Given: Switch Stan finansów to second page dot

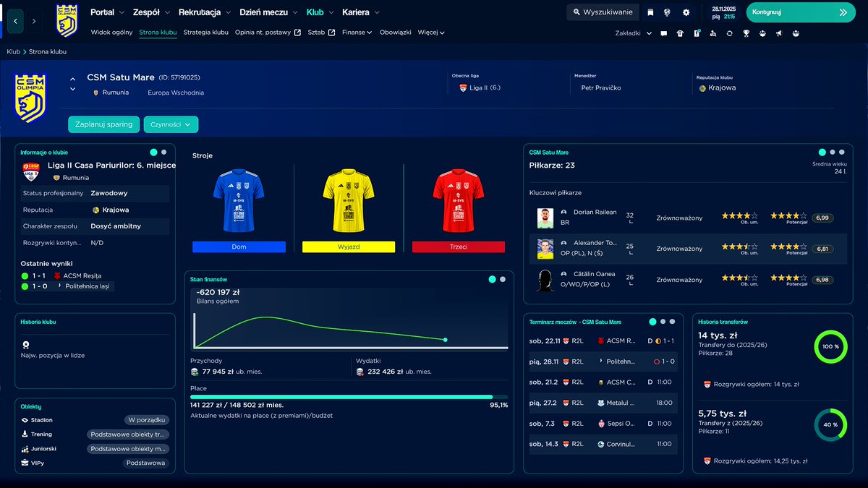Looking at the screenshot, I should tap(503, 278).
